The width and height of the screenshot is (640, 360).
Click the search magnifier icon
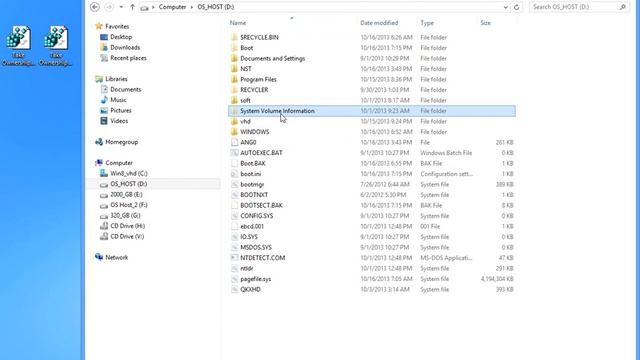tap(623, 7)
